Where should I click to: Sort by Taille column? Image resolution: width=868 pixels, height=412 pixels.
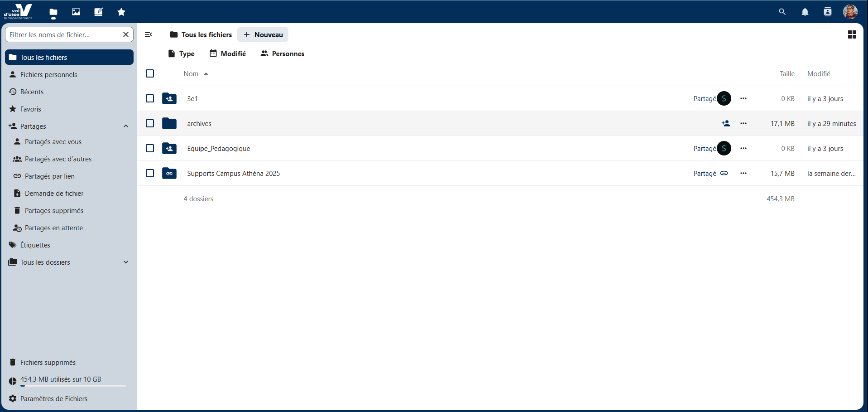coord(787,73)
